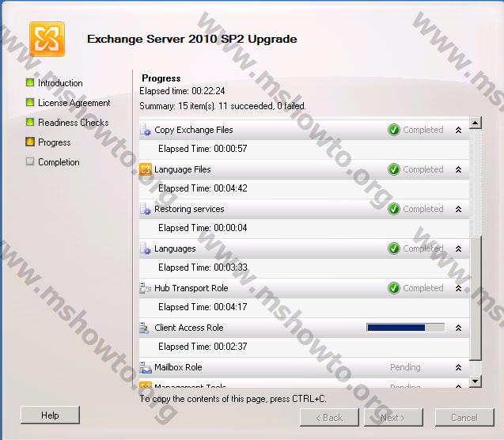This screenshot has width=504, height=440.
Task: Click green check for Copy Exchange Files
Action: (394, 130)
